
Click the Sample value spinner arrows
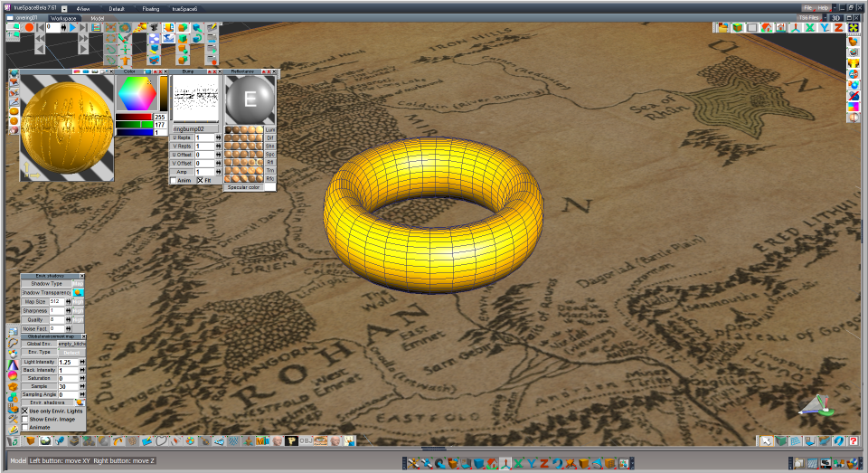(x=82, y=386)
